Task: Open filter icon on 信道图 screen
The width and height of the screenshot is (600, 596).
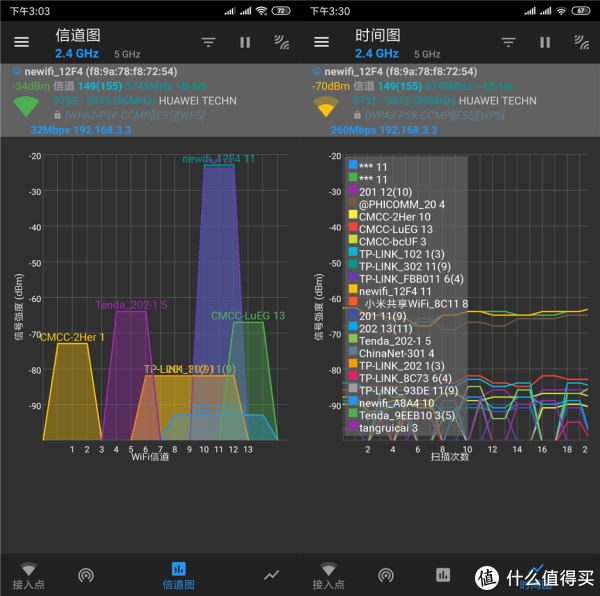Action: 208,43
